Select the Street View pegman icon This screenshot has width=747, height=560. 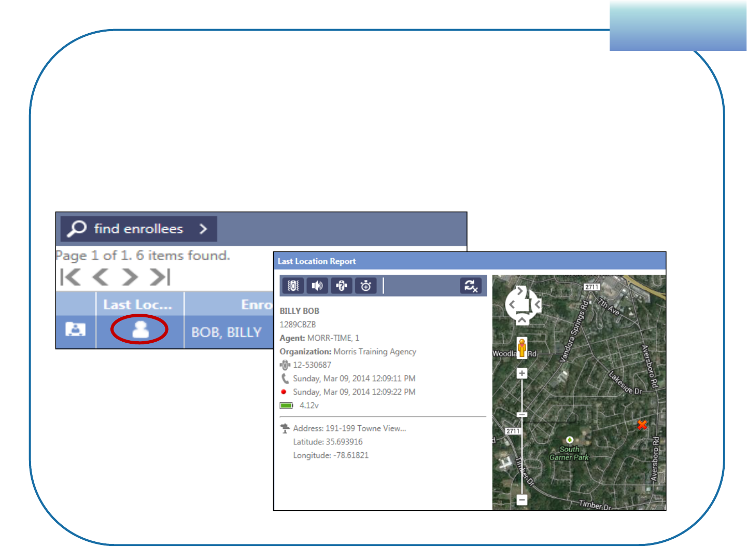pyautogui.click(x=522, y=347)
